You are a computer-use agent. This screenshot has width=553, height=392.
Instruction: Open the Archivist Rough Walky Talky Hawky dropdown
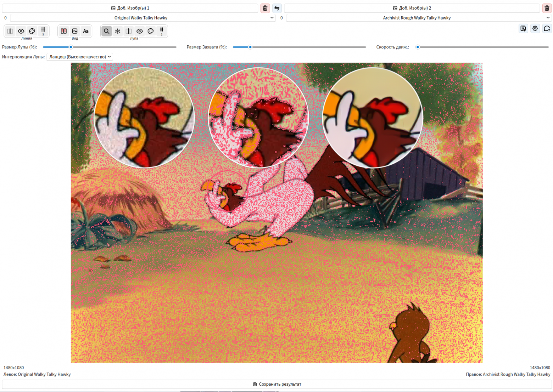(419, 18)
